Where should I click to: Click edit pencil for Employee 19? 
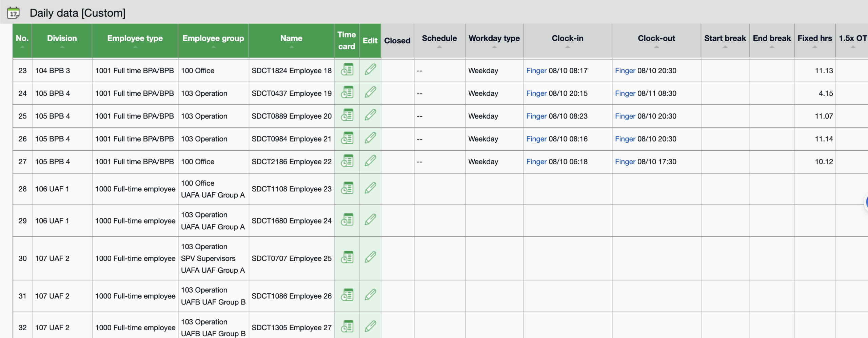coord(370,92)
